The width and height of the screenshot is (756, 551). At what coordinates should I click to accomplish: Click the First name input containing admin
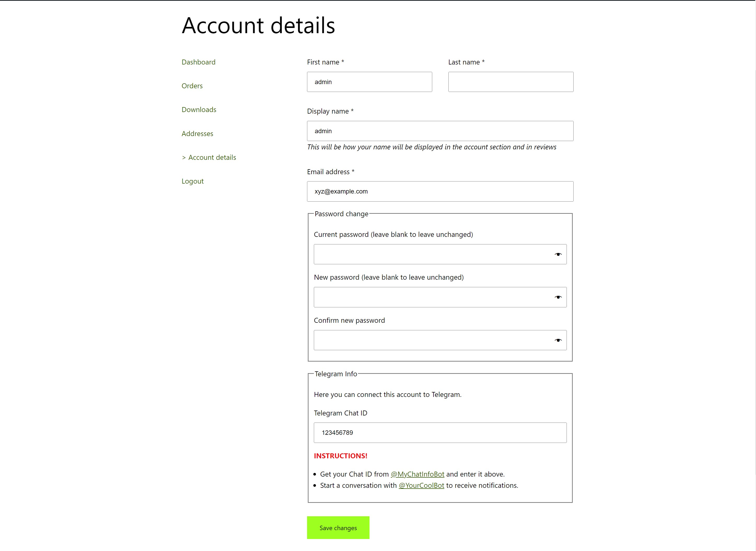click(x=370, y=82)
